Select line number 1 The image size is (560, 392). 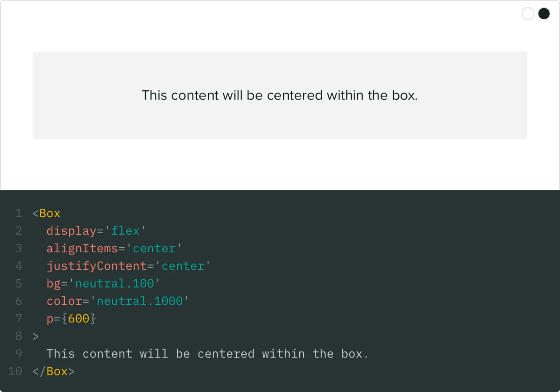18,213
